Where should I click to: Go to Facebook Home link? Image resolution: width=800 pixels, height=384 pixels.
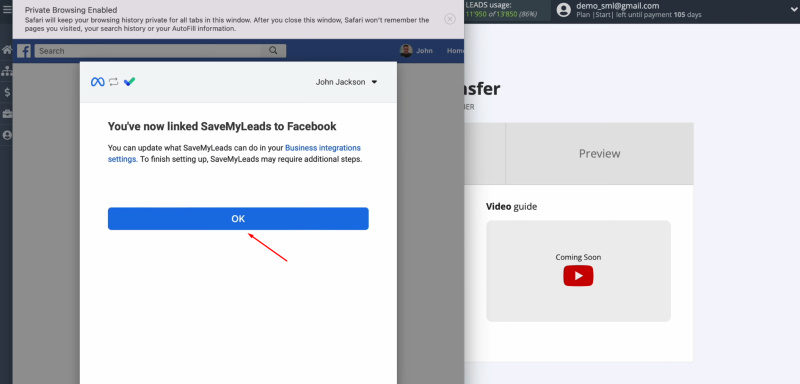point(455,51)
